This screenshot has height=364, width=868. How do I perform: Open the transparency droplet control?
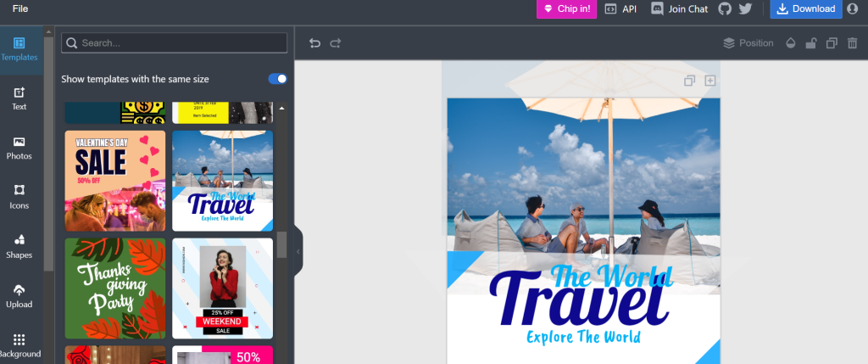791,43
